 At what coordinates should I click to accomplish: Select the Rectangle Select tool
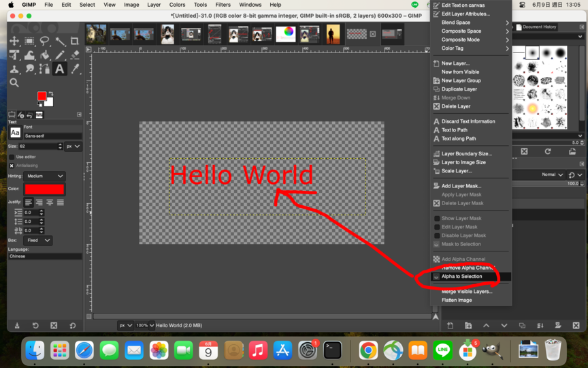tap(29, 42)
